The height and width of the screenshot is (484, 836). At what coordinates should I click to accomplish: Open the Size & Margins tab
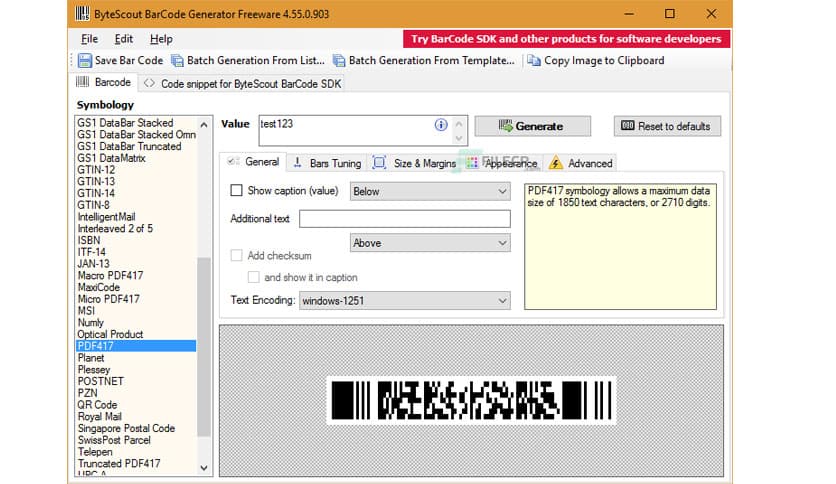click(x=414, y=163)
